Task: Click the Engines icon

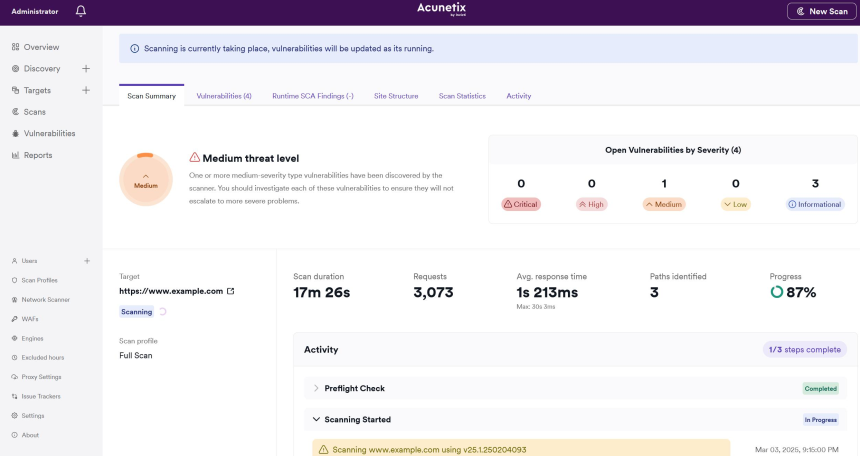Action: 15,339
